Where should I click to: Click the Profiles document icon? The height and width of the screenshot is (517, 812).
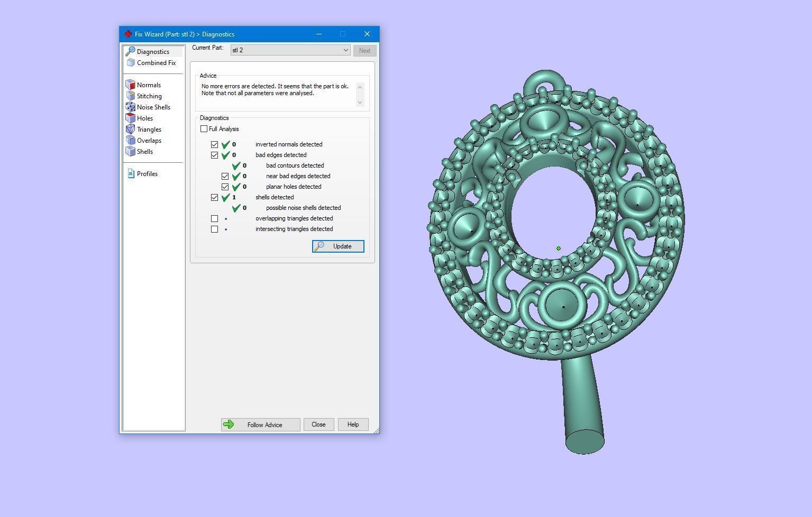tap(131, 173)
